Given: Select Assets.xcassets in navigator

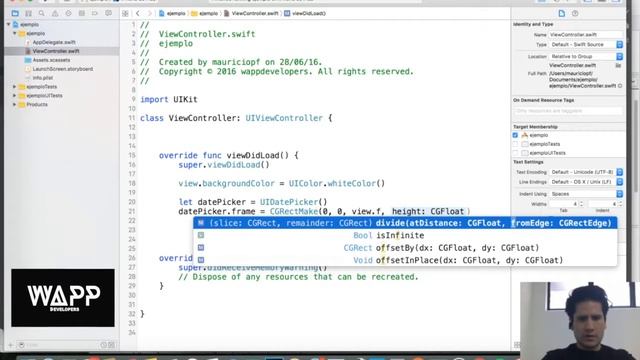Looking at the screenshot, I should tap(51, 60).
